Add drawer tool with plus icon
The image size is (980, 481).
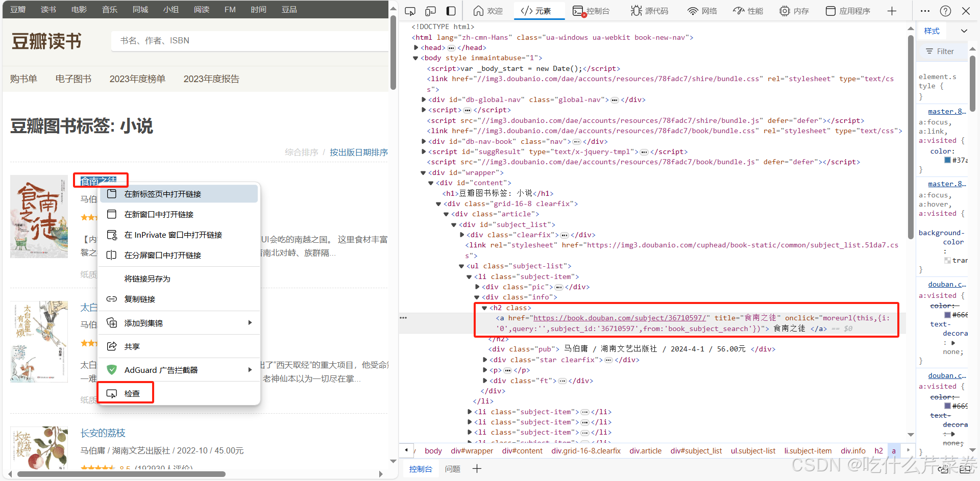pyautogui.click(x=477, y=468)
